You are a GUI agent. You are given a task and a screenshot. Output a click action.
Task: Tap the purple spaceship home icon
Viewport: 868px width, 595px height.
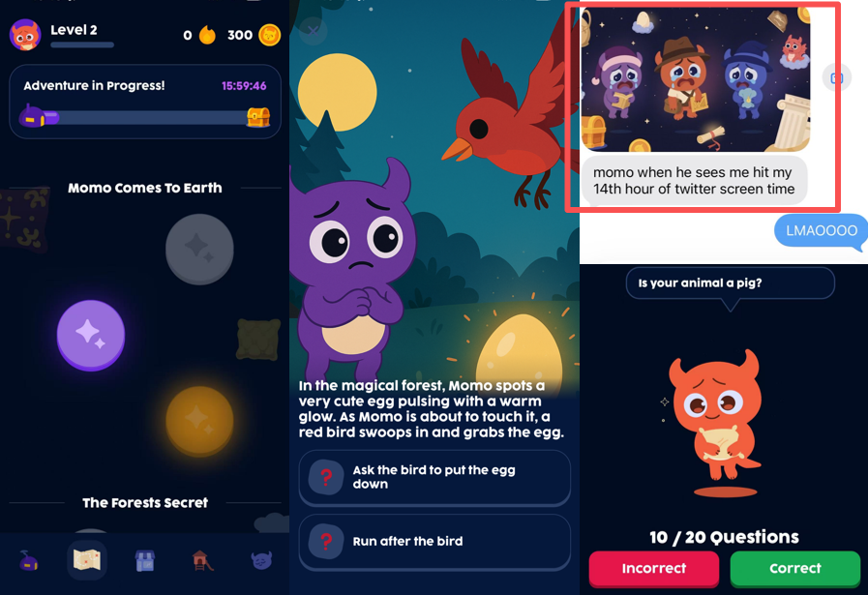tap(29, 561)
